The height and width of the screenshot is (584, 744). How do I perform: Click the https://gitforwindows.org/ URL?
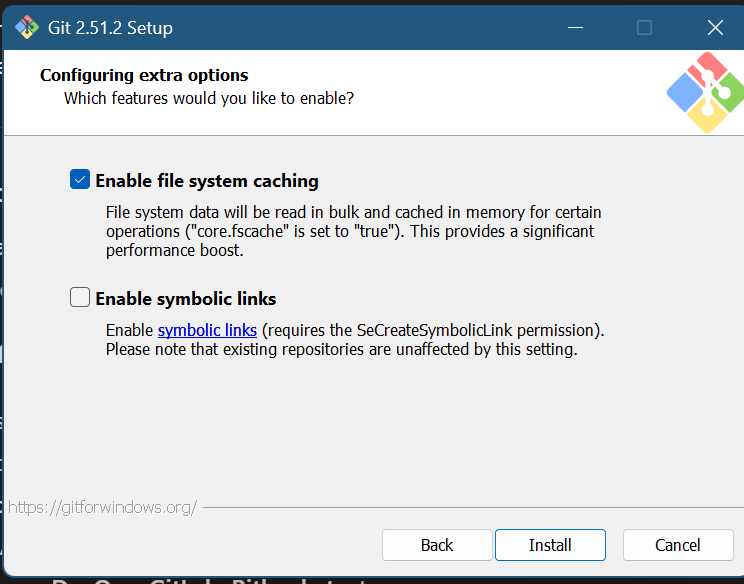point(102,507)
